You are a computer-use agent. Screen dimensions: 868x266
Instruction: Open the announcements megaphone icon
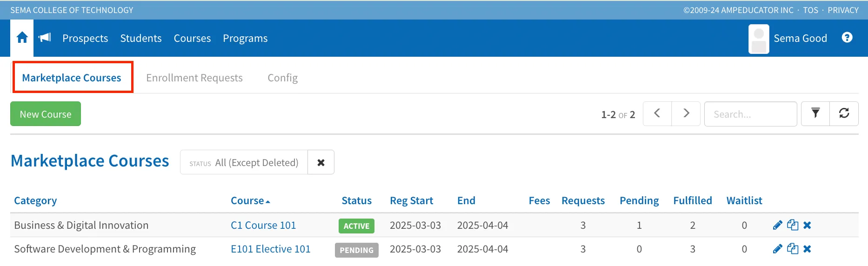pos(45,38)
